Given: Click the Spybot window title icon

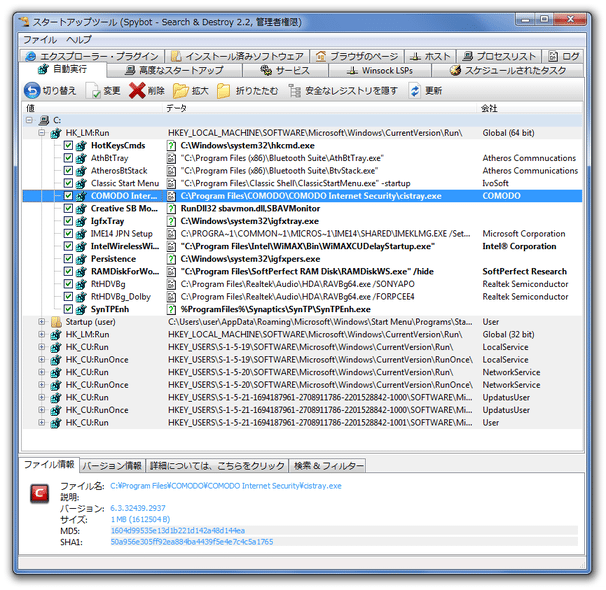Looking at the screenshot, I should (x=24, y=22).
